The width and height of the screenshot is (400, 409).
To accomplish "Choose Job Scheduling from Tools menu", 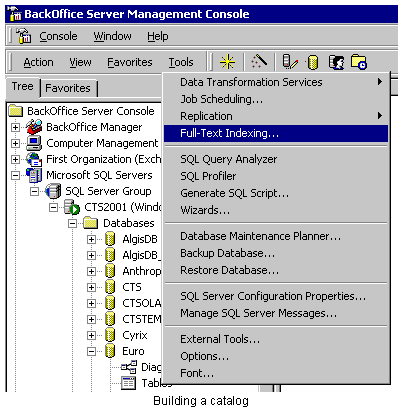I will click(276, 99).
